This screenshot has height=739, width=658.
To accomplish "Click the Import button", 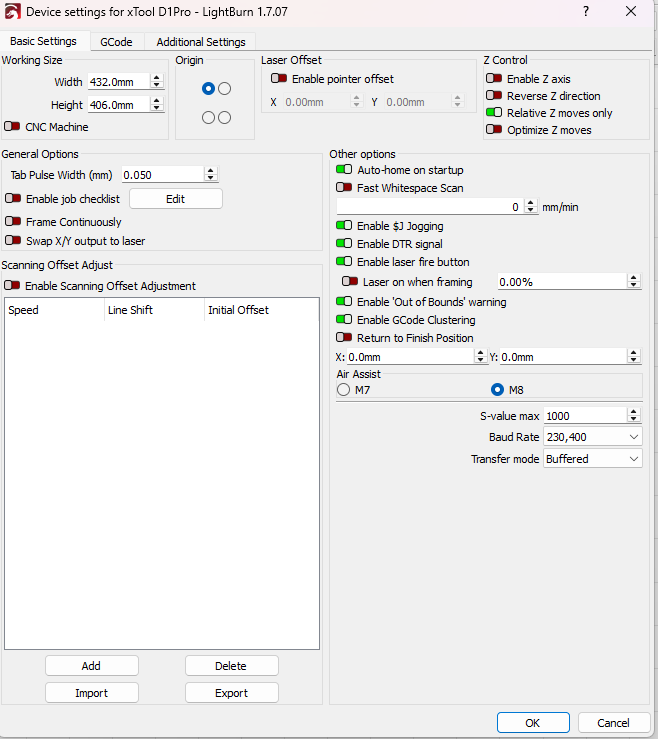I will (x=92, y=692).
